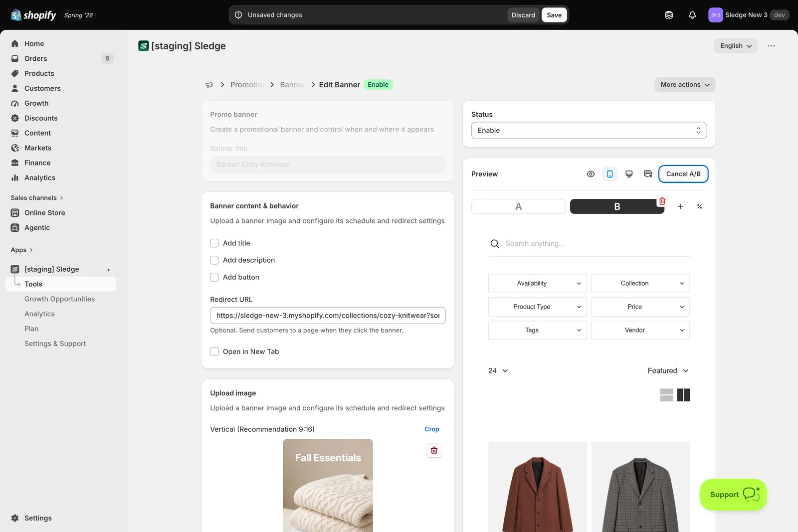Image resolution: width=798 pixels, height=532 pixels.
Task: Expand the Collection filter
Action: coord(640,284)
